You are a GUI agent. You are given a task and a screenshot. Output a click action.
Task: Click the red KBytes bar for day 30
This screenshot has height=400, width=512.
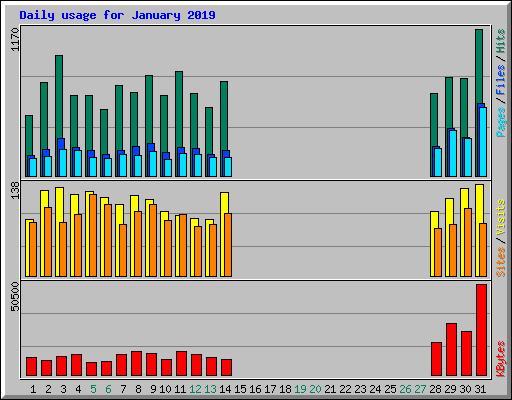[x=466, y=354]
